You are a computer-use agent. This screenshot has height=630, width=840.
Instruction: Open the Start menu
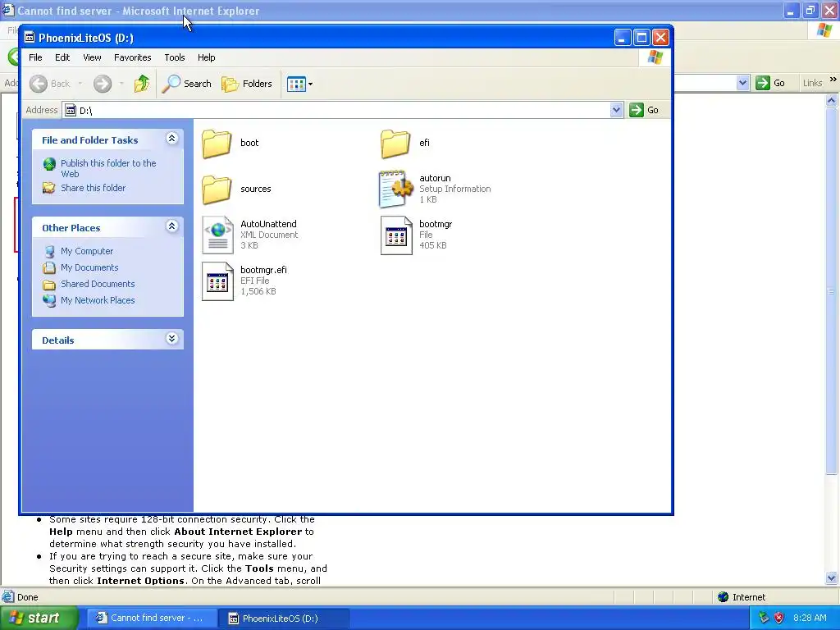pyautogui.click(x=39, y=619)
